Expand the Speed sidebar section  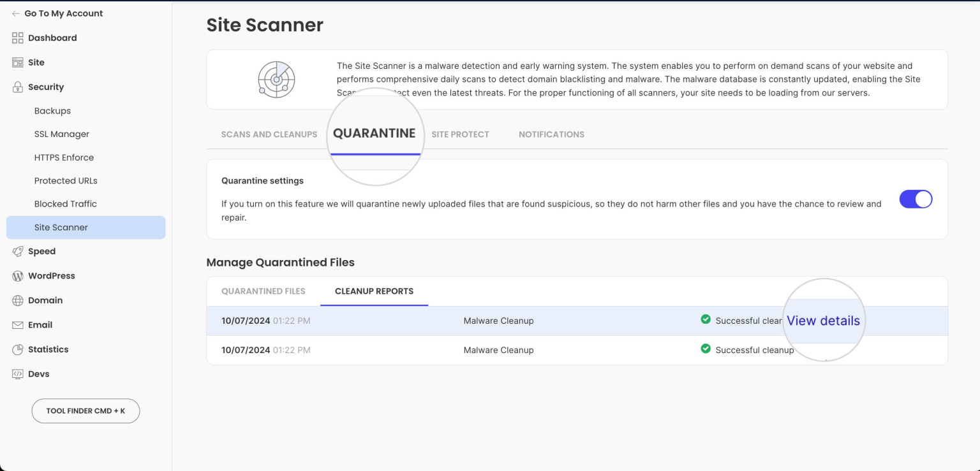point(41,251)
